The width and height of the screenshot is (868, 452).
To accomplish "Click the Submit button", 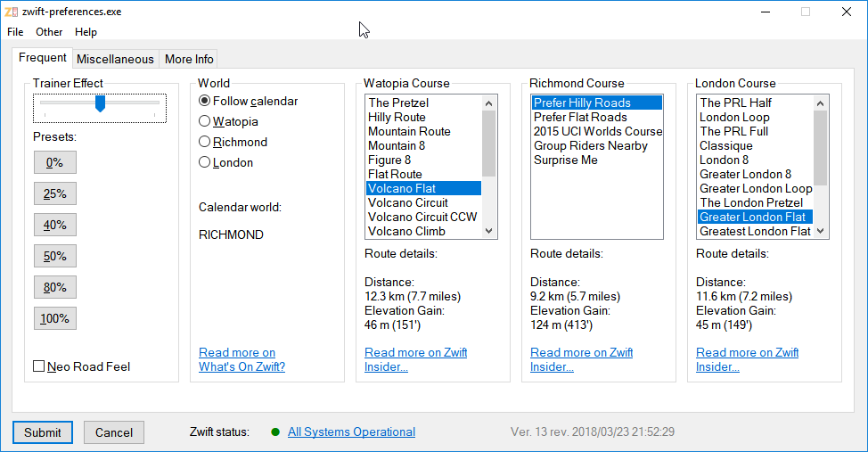I will pyautogui.click(x=43, y=432).
